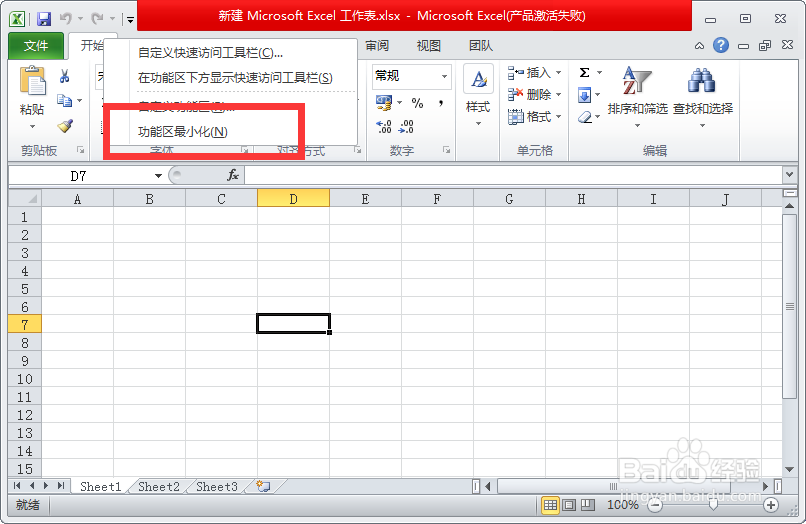Open the 查找和选择 binoculars button
806x524 pixels.
coord(703,97)
